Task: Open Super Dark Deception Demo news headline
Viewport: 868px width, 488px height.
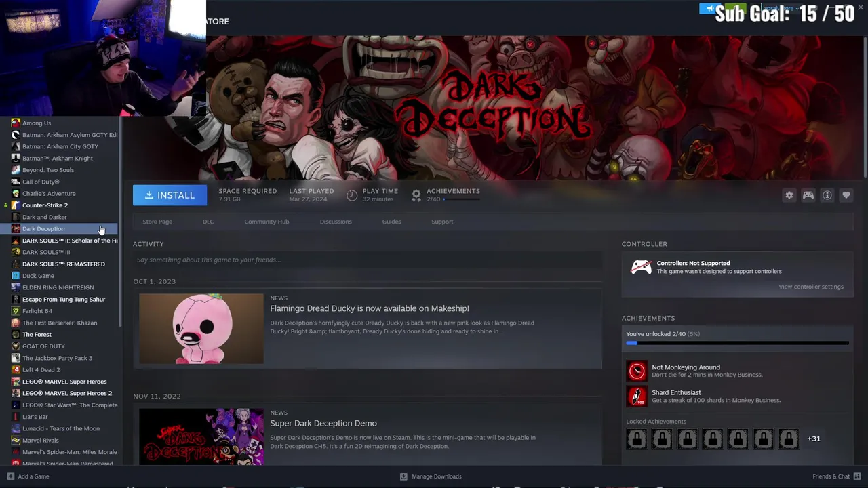Action: click(323, 423)
